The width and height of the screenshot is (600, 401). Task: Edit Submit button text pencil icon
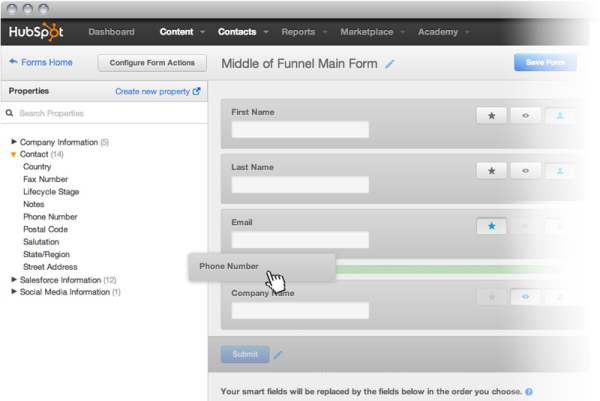(x=278, y=354)
